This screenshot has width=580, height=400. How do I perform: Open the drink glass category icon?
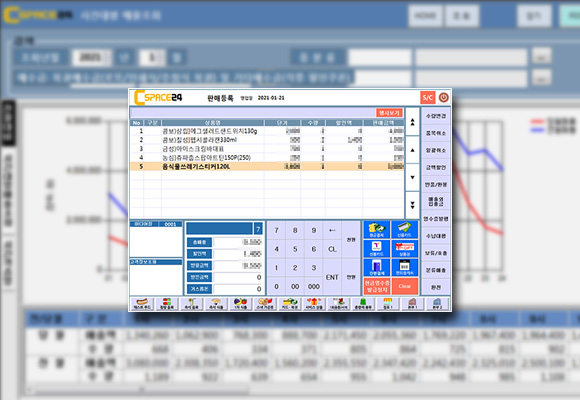point(192,304)
